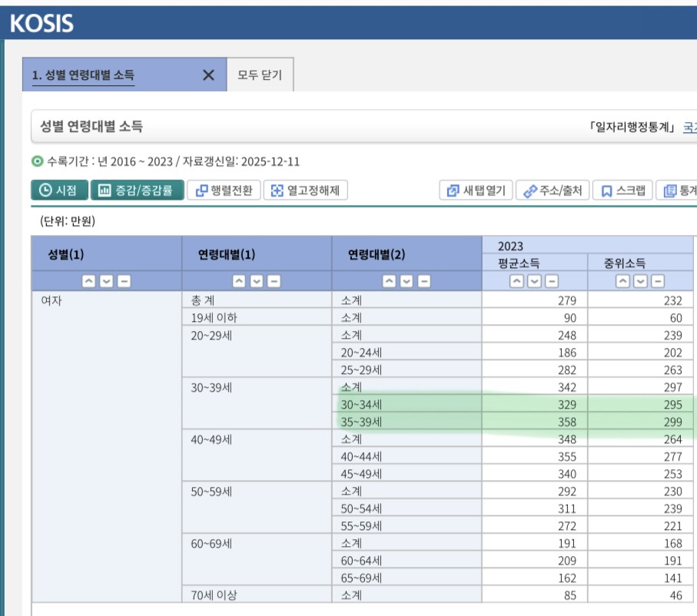Reset sort on 연령대별(2) column with minus button

(423, 281)
